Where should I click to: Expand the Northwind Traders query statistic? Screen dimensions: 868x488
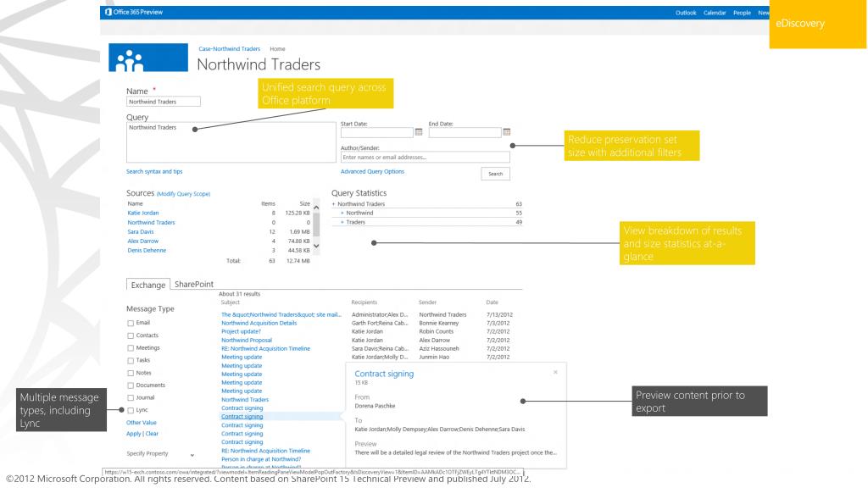pos(334,204)
